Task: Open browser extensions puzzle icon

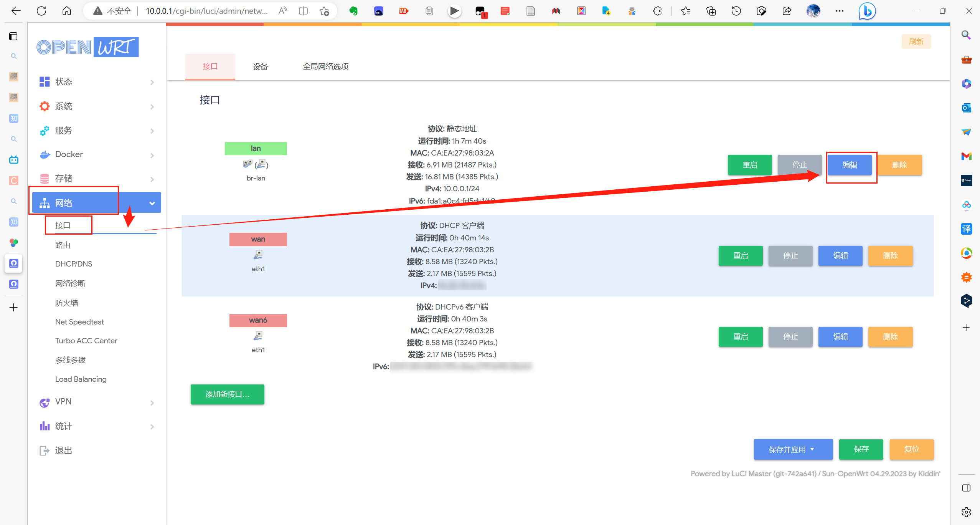Action: (657, 11)
